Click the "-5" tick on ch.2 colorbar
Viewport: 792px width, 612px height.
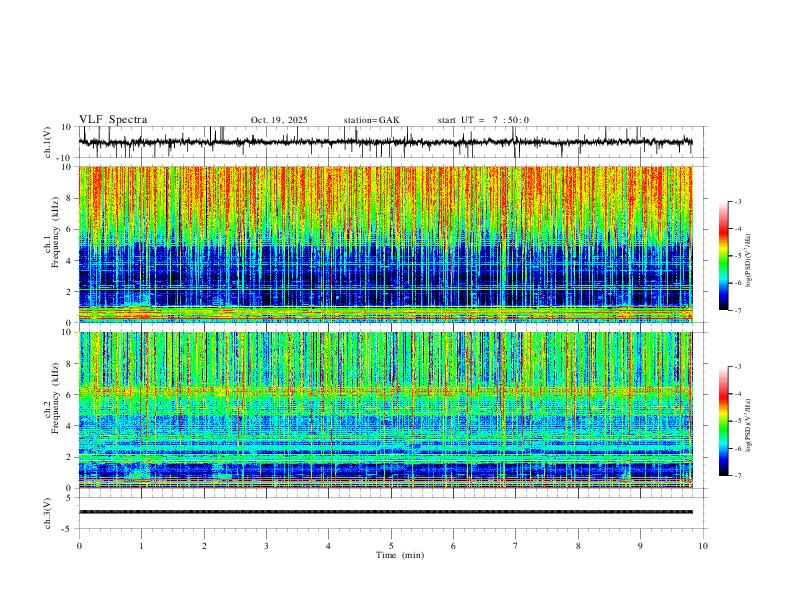tap(737, 421)
